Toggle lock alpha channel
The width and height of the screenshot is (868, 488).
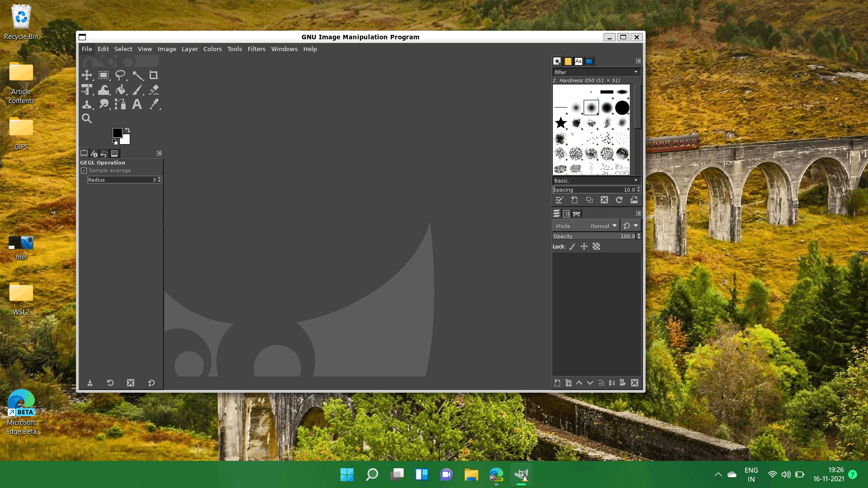(596, 247)
